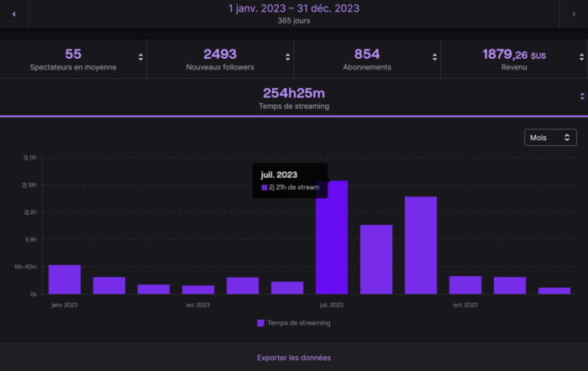The height and width of the screenshot is (371, 588).
Task: Click the 3j 11h y-axis label
Action: point(30,158)
